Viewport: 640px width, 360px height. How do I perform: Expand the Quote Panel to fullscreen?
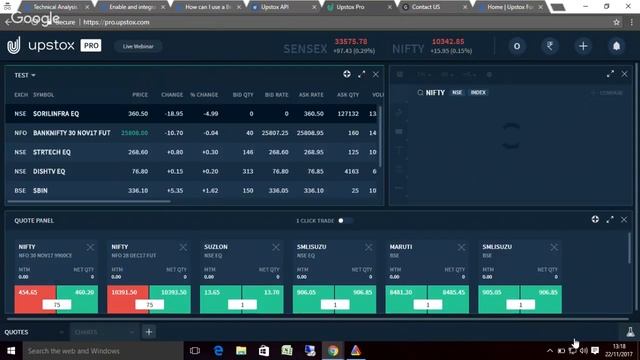point(610,220)
